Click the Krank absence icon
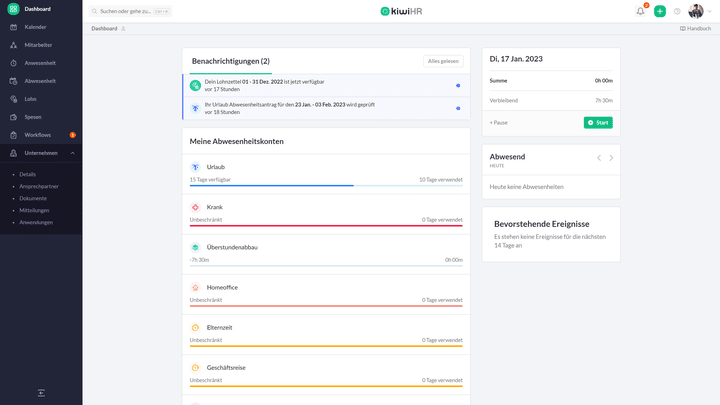720x405 pixels. [x=195, y=207]
